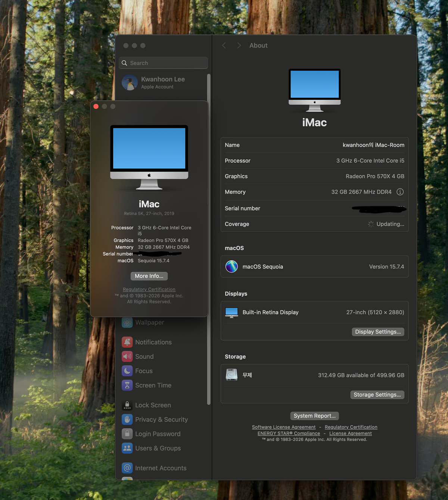Click the search magnifier icon in sidebar
Screen dimensions: 448x500
[124, 63]
